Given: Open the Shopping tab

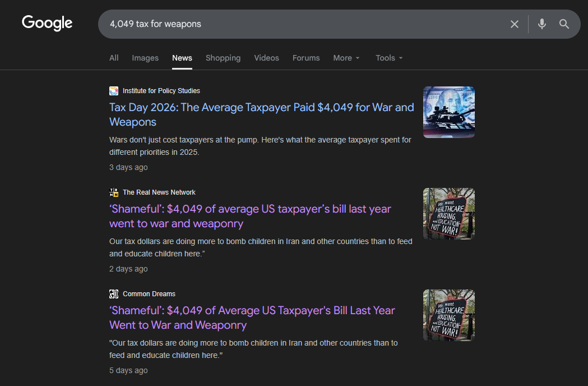Looking at the screenshot, I should pos(223,58).
